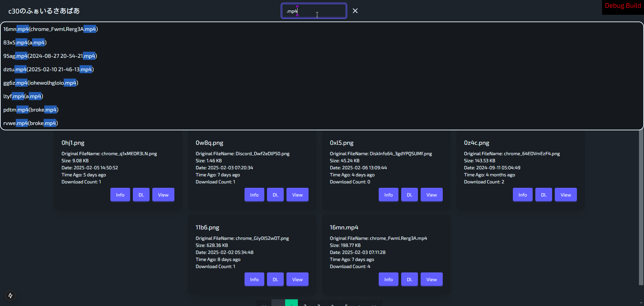Viewport: 644px width, 306px height.
Task: Open the lightning bolt dev tools indicator
Action: [10, 296]
